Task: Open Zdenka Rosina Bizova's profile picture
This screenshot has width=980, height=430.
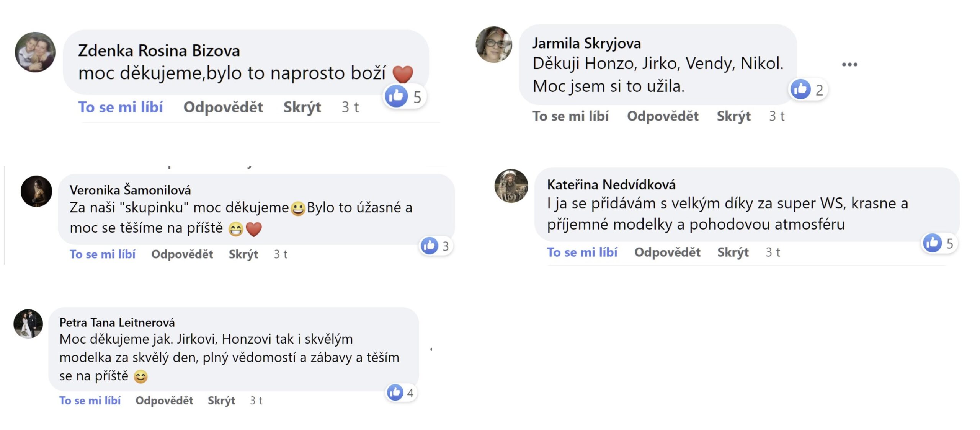Action: (x=35, y=52)
